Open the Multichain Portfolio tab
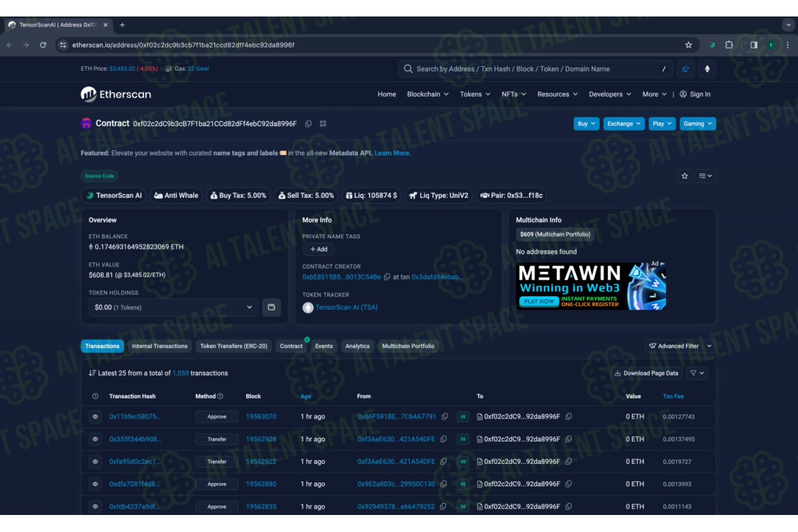Viewport: 798px width, 532px height. [408, 346]
